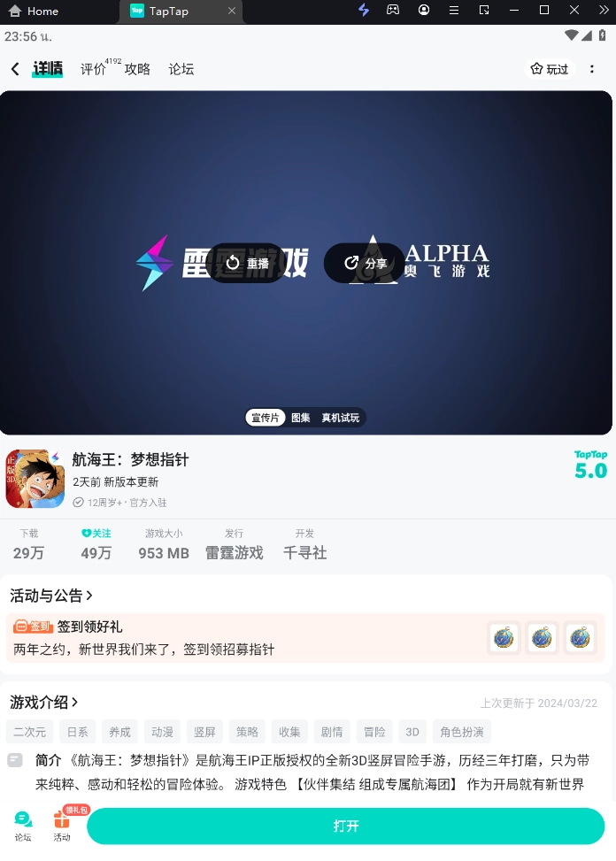Viewport: 616px width, 861px height.
Task: Toggle the 玩过 played star button
Action: pos(550,69)
